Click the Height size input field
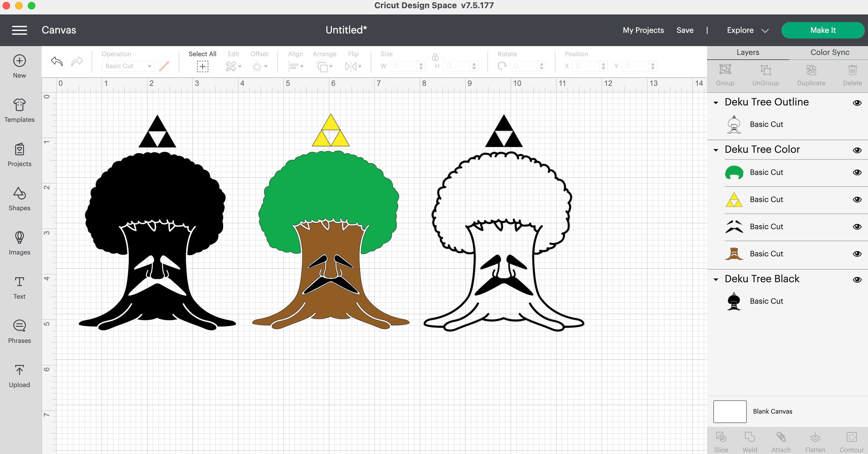Viewport: 868px width, 454px height. 457,66
